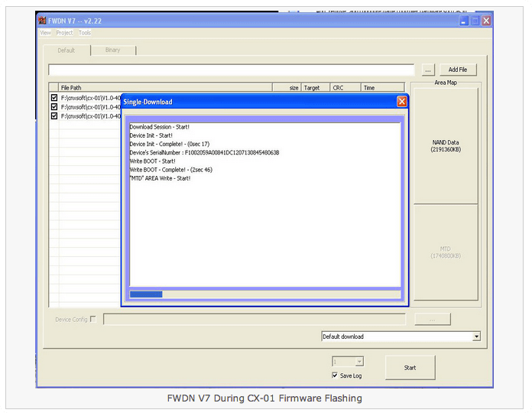The height and width of the screenshot is (413, 532).
Task: Close the Single-Download dialog
Action: [x=401, y=101]
